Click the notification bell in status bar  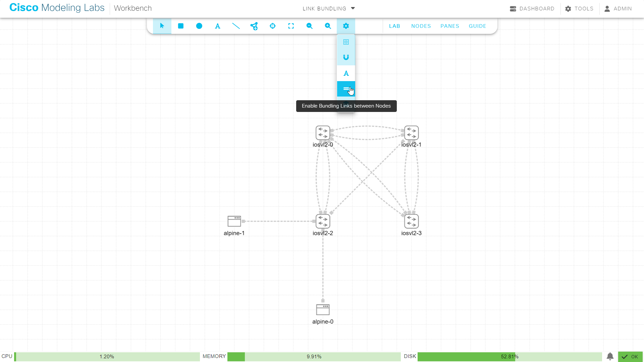610,357
